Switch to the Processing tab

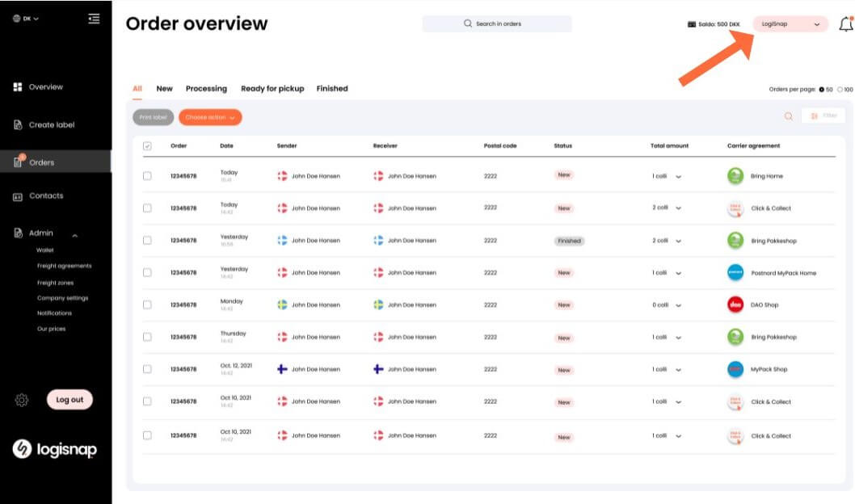(x=206, y=89)
